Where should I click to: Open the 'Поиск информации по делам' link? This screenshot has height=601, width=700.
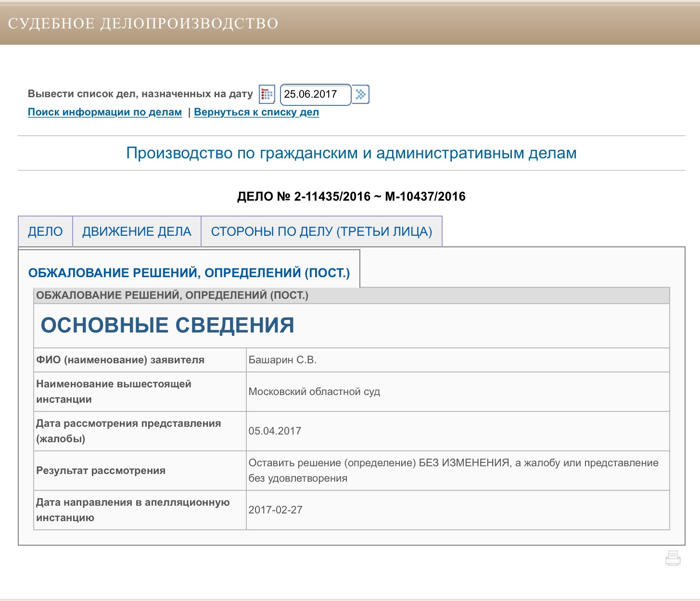tap(105, 112)
